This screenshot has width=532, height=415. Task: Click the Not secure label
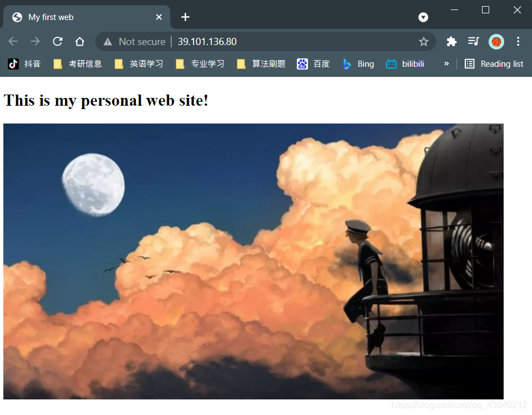[142, 41]
